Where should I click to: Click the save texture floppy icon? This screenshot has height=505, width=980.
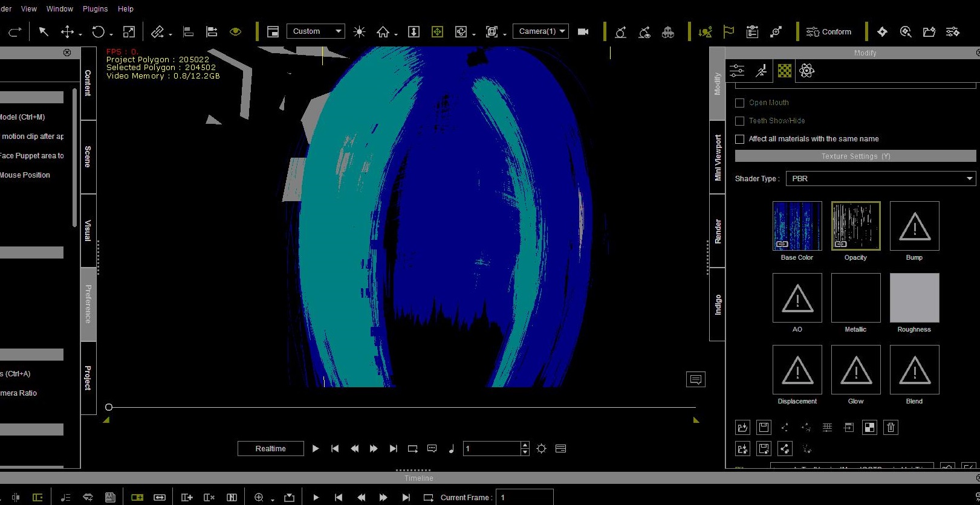[764, 428]
